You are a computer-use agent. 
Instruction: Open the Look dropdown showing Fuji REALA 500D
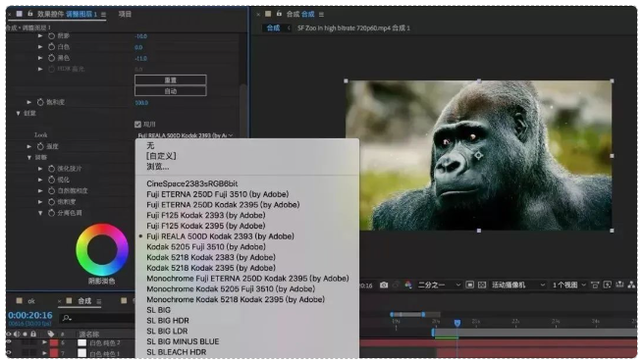click(186, 135)
